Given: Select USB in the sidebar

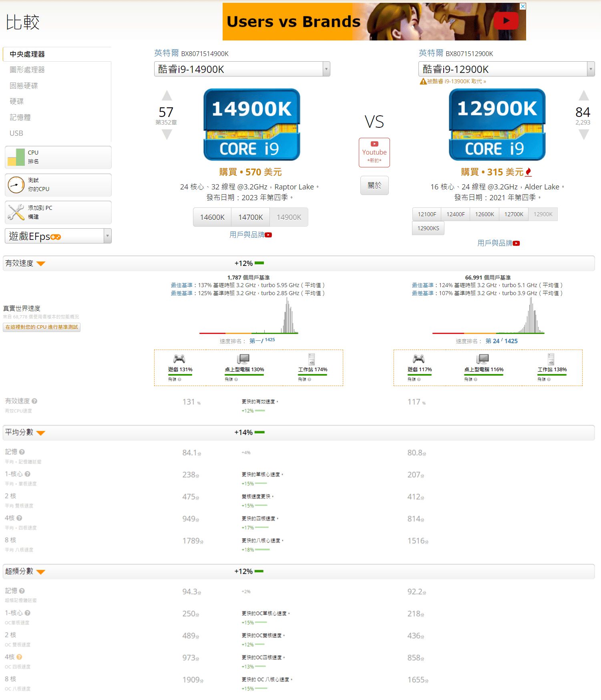Looking at the screenshot, I should pyautogui.click(x=16, y=133).
